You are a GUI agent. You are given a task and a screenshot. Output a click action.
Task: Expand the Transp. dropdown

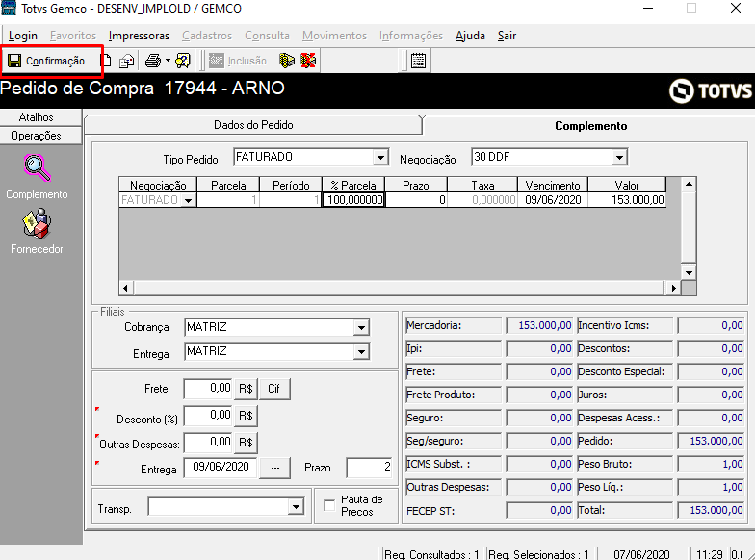point(296,506)
